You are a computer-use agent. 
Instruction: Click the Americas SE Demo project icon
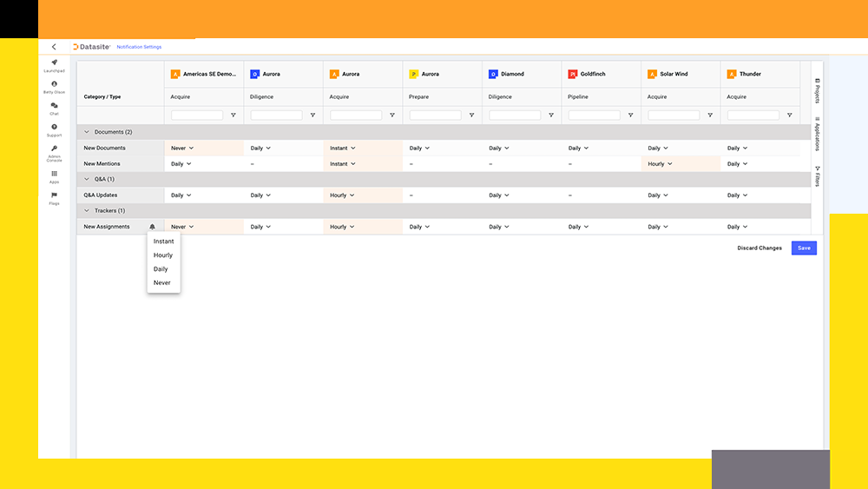[x=175, y=74]
